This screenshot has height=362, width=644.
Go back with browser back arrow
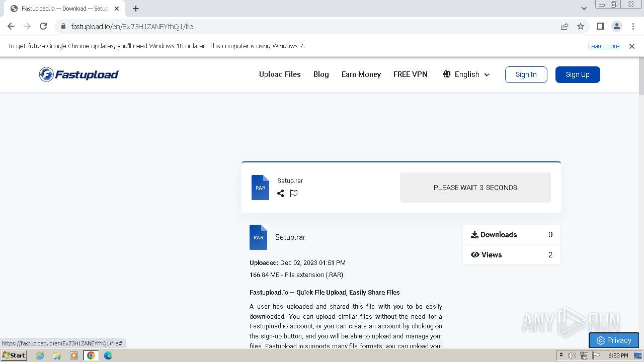11,26
